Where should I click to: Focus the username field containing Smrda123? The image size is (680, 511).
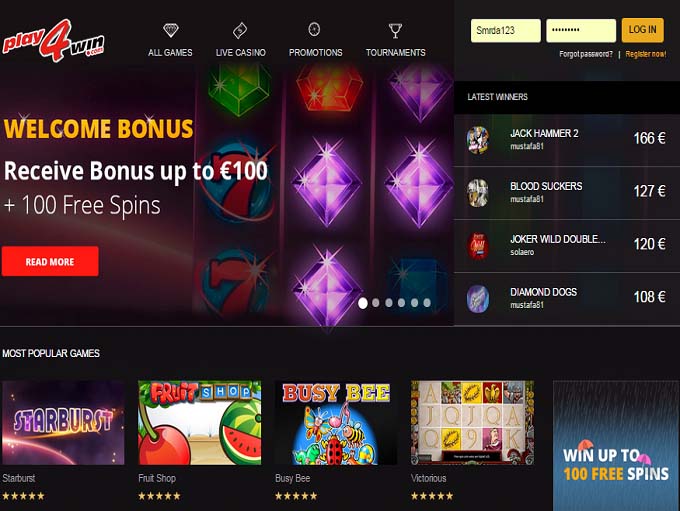(x=506, y=30)
